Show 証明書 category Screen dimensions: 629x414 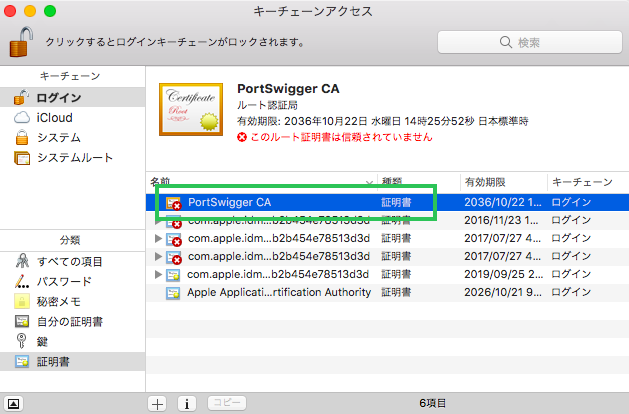coord(72,362)
